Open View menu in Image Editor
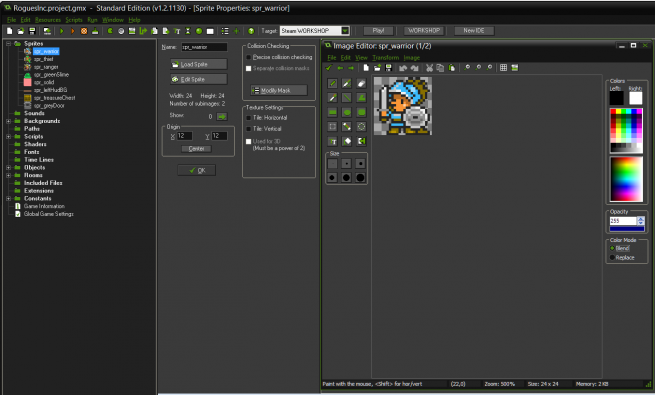The width and height of the screenshot is (655, 395). [x=361, y=58]
